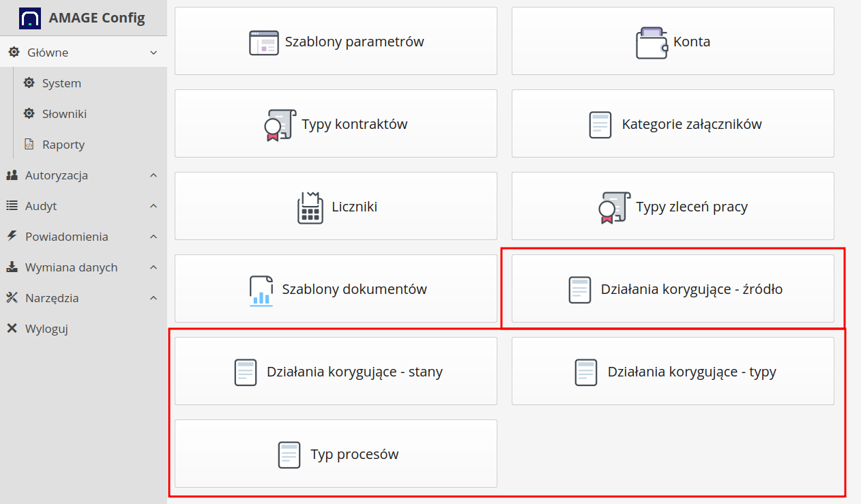Expand the Narzędzia section chevron
The image size is (861, 504).
pos(154,298)
